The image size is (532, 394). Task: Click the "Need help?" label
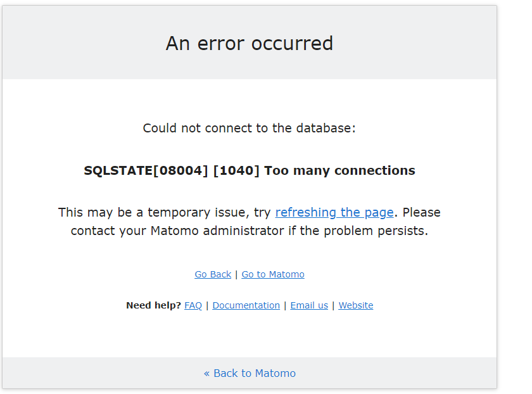click(x=153, y=305)
